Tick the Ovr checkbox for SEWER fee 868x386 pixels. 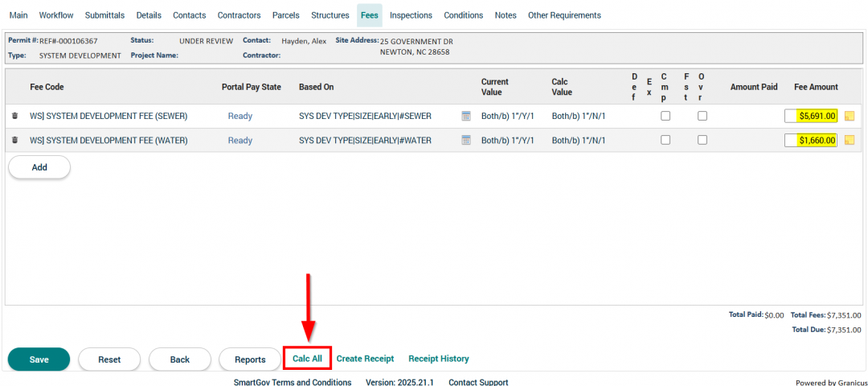pyautogui.click(x=702, y=116)
